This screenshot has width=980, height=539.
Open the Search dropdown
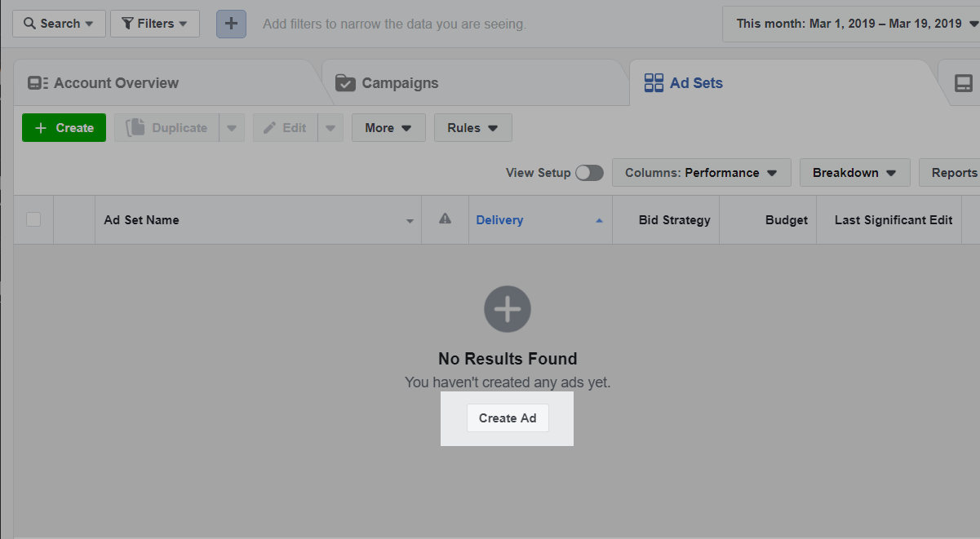click(x=59, y=24)
